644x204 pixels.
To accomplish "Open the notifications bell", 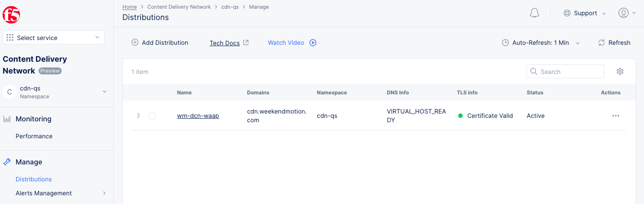I will tap(534, 13).
